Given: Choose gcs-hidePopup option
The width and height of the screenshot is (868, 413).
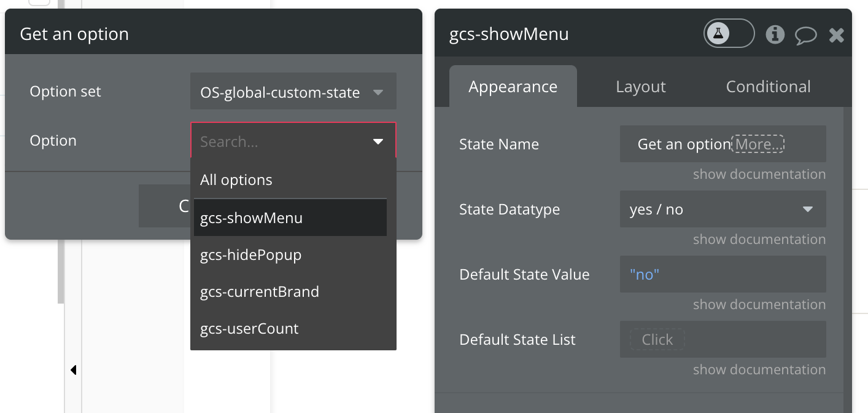Looking at the screenshot, I should point(251,255).
